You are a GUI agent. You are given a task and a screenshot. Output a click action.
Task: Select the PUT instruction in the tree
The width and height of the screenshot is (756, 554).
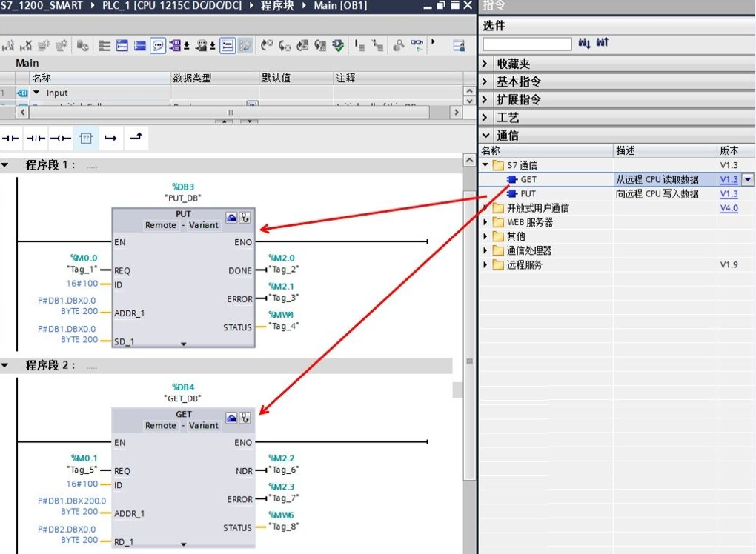528,193
